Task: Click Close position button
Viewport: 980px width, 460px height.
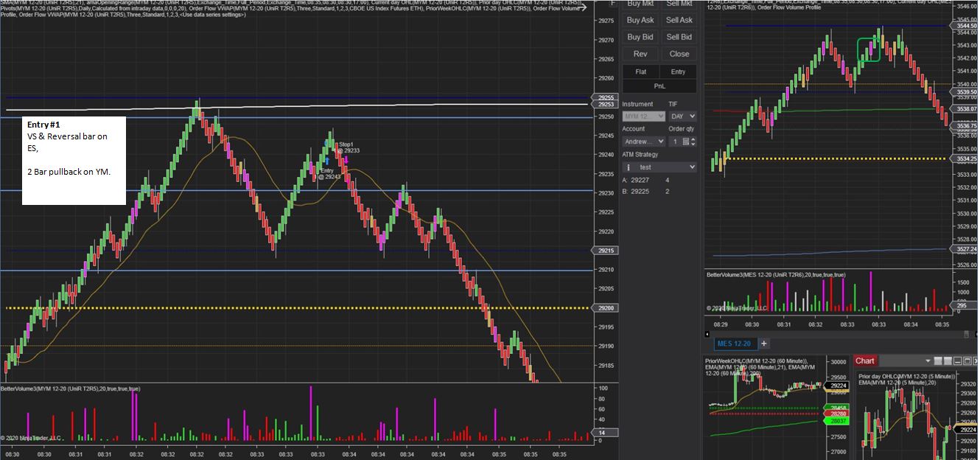Action: [x=679, y=54]
